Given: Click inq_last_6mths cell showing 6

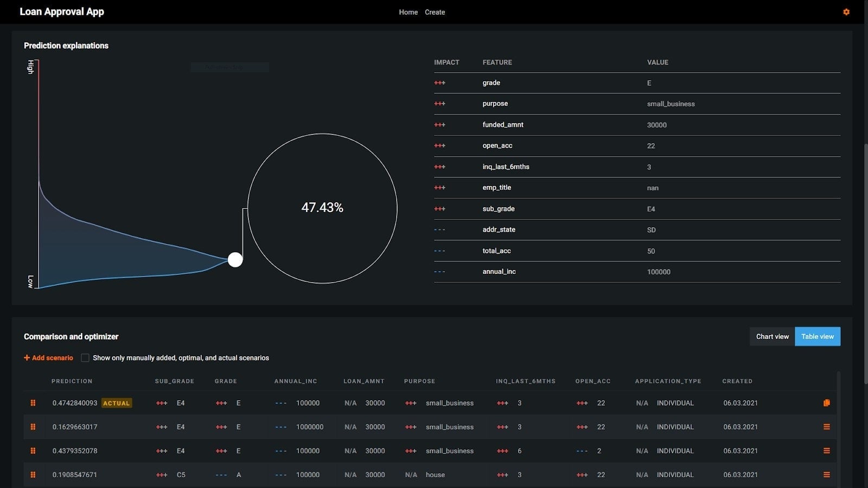Looking at the screenshot, I should (520, 451).
